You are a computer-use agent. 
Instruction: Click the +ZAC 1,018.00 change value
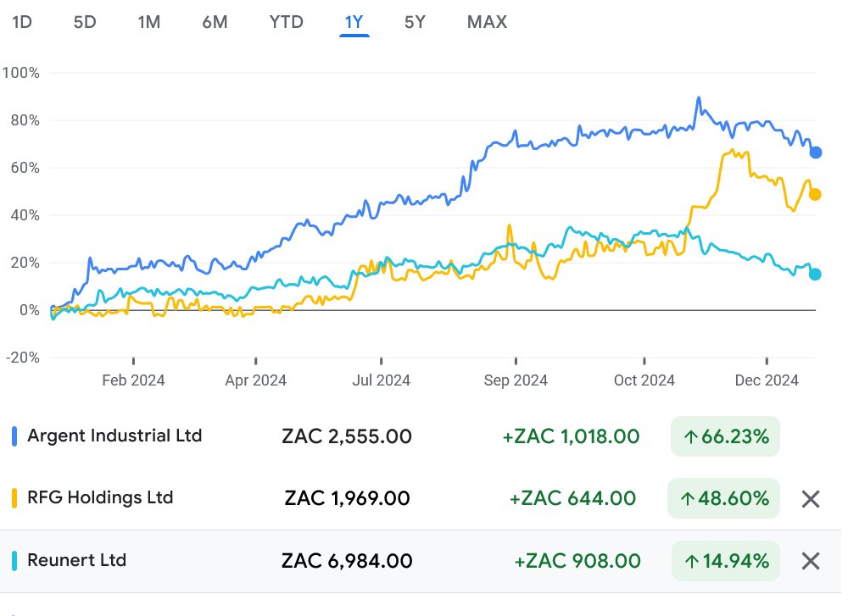pos(571,436)
